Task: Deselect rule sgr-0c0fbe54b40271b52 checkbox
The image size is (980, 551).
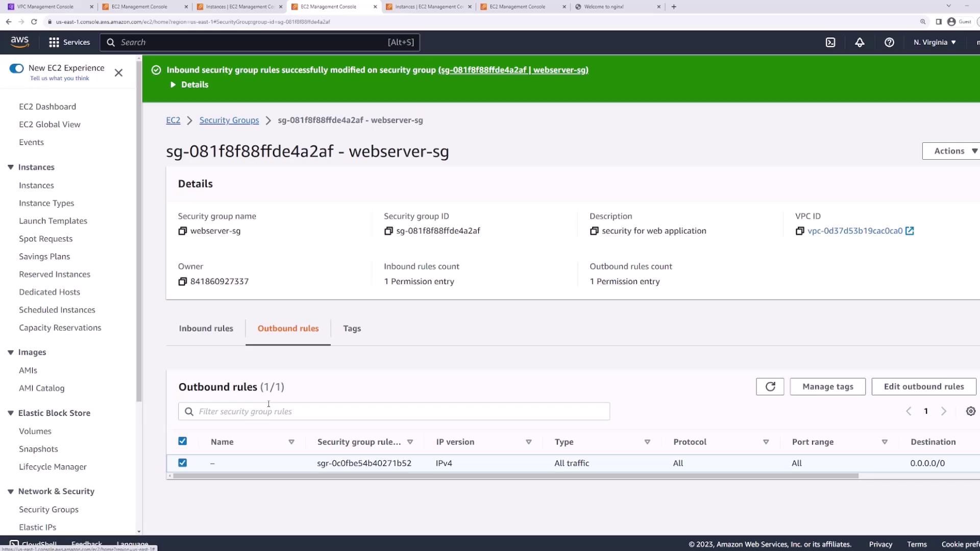Action: click(x=182, y=463)
